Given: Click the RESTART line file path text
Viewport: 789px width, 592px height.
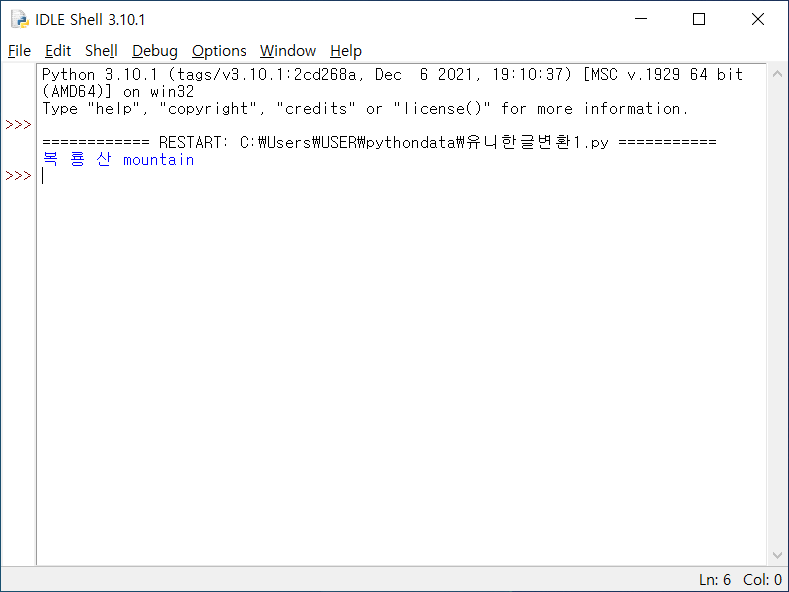Looking at the screenshot, I should coord(424,142).
